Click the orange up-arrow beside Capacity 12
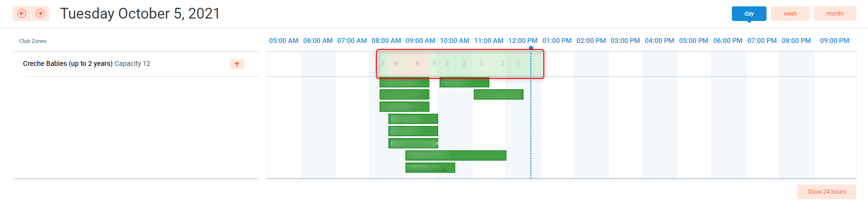Viewport: 868px width, 205px height. tap(237, 64)
